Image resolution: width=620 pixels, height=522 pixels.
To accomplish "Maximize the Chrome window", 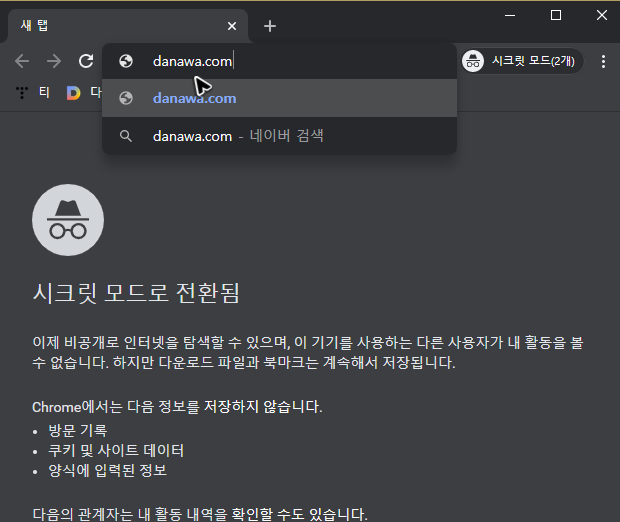I will pyautogui.click(x=556, y=15).
